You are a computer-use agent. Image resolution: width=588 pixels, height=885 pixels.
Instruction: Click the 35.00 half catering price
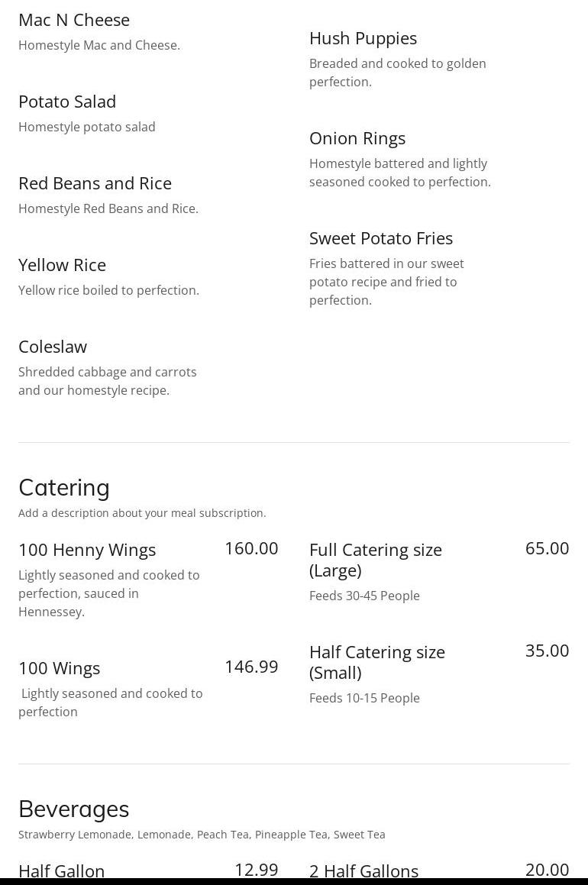pyautogui.click(x=547, y=651)
